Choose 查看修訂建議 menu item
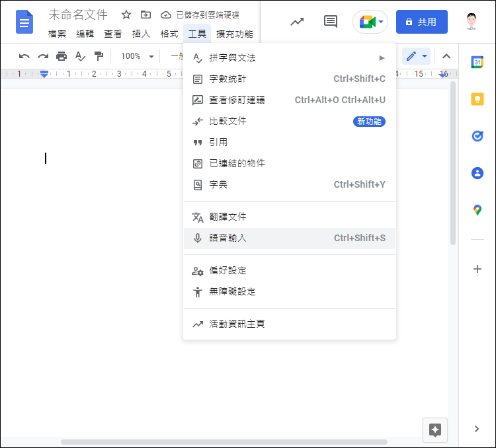This screenshot has width=496, height=448. coord(290,100)
